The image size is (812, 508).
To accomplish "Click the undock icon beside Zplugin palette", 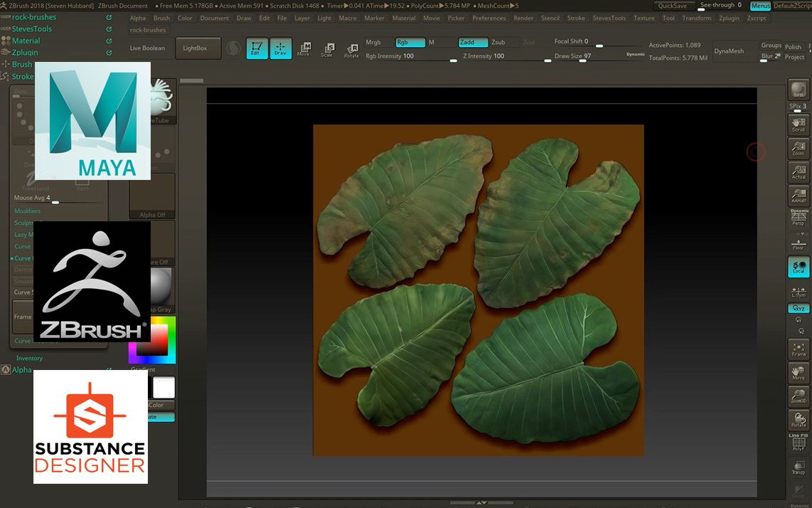I will click(109, 53).
